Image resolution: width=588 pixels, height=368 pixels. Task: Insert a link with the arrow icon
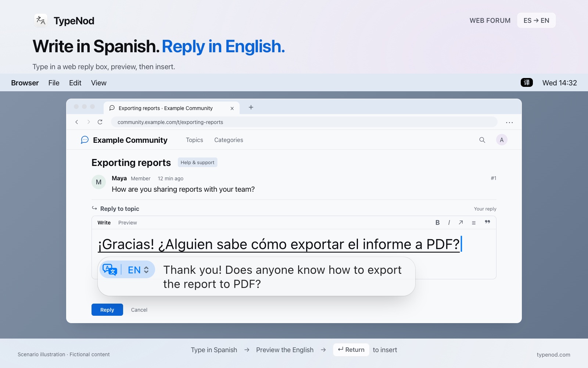[x=461, y=222]
